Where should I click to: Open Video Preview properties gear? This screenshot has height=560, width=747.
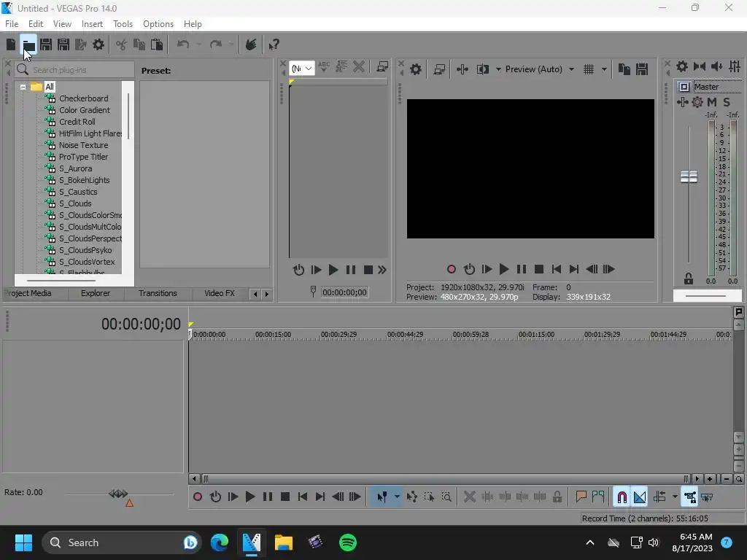416,69
